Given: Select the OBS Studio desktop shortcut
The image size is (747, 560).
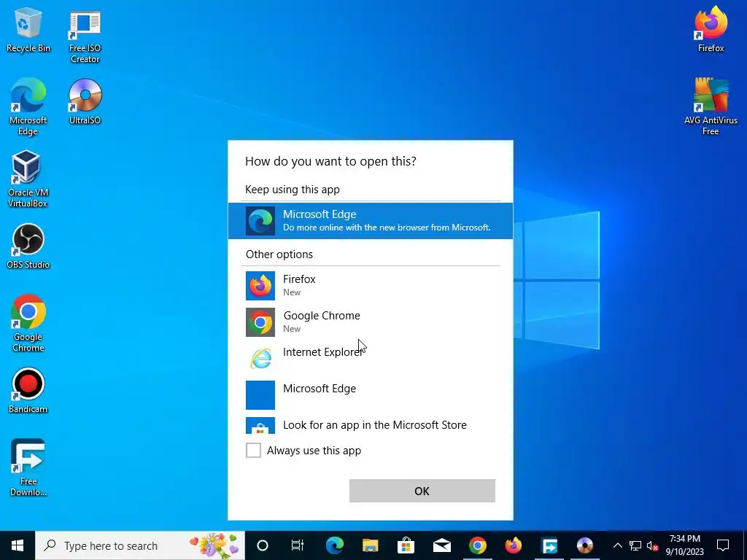Looking at the screenshot, I should click(x=28, y=246).
